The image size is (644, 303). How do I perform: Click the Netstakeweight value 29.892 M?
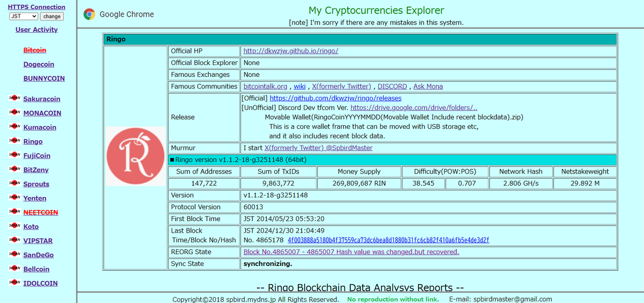(x=585, y=184)
